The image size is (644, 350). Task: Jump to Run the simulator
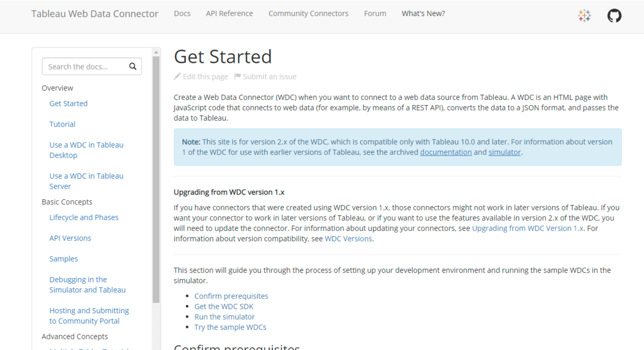coord(224,317)
